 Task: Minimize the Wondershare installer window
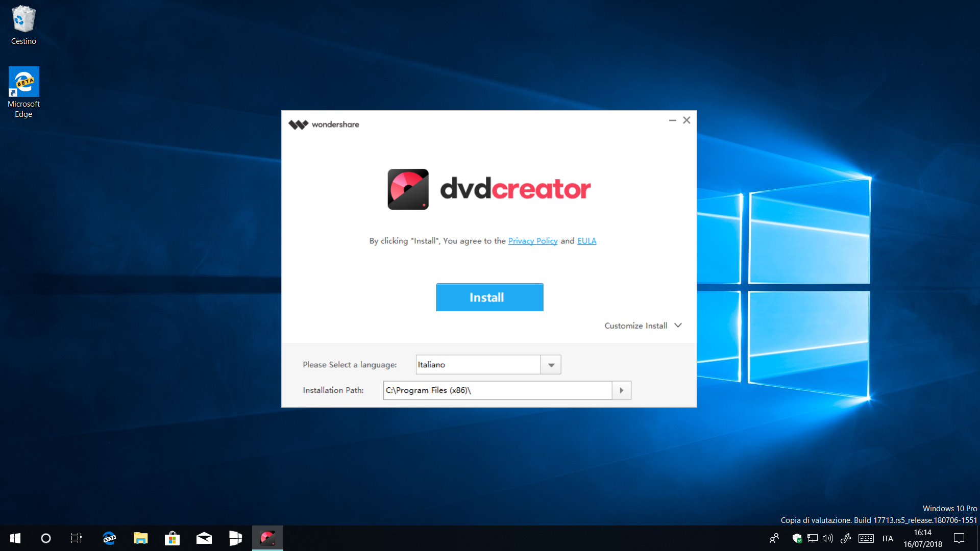(x=672, y=120)
